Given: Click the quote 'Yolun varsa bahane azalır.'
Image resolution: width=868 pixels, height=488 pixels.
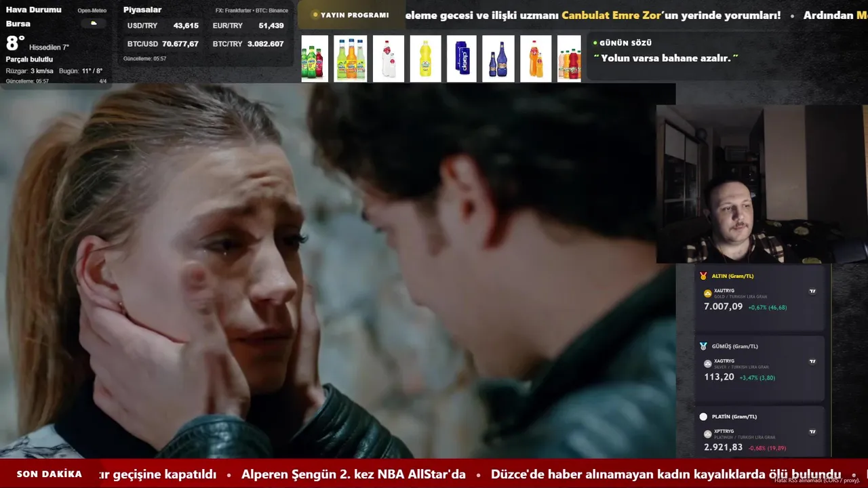Looking at the screenshot, I should coord(666,58).
